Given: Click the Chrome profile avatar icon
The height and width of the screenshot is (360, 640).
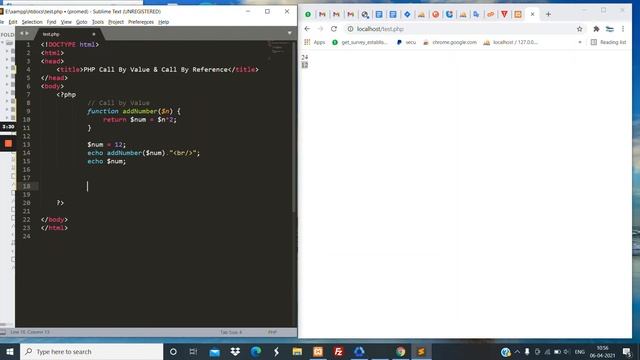Looking at the screenshot, I should (x=610, y=29).
